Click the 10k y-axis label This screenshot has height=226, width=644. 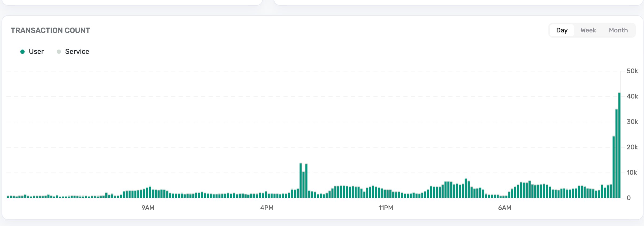pyautogui.click(x=631, y=172)
